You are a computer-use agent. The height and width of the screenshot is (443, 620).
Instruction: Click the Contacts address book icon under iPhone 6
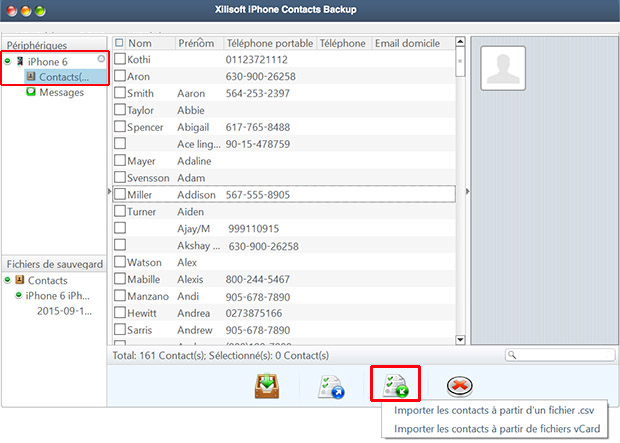31,76
